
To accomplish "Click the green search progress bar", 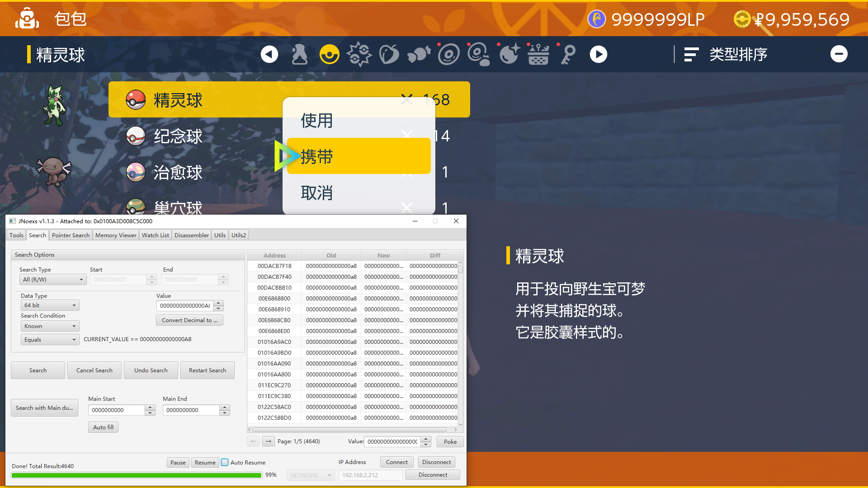I will tap(137, 475).
